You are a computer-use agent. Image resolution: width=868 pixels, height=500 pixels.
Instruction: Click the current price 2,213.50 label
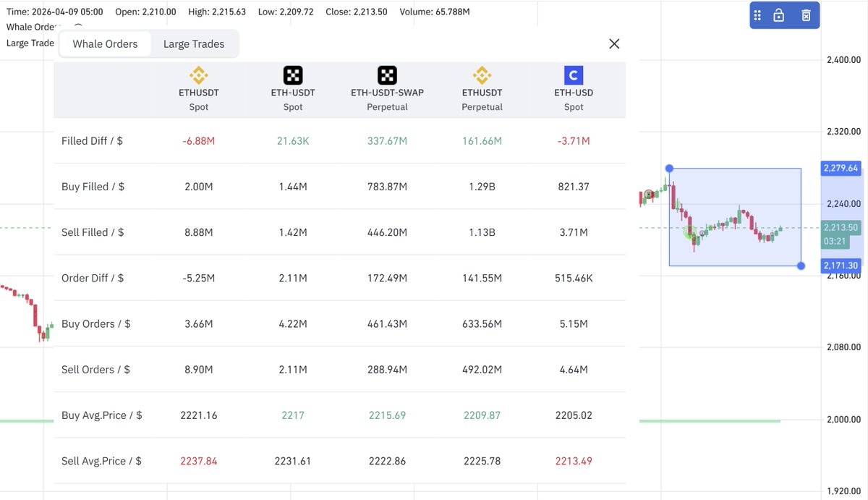click(x=840, y=227)
